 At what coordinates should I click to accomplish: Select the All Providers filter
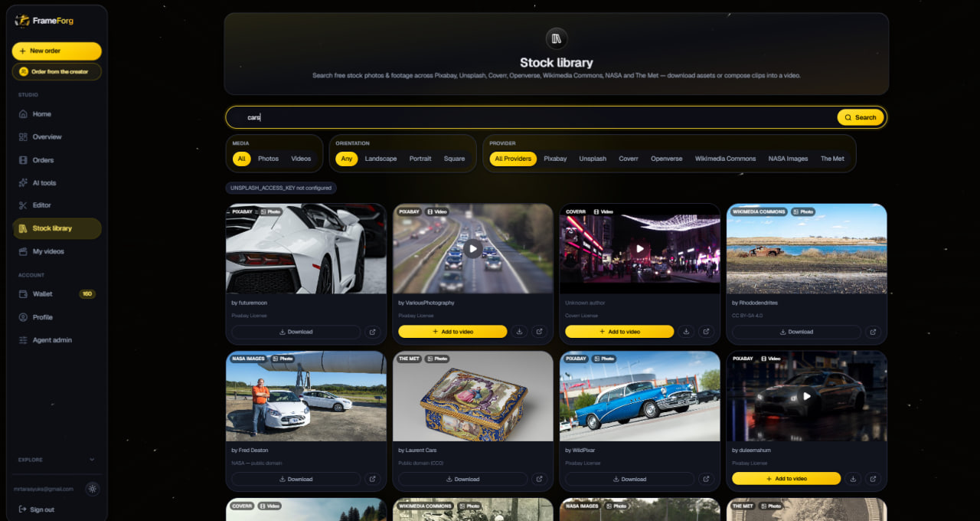point(513,159)
